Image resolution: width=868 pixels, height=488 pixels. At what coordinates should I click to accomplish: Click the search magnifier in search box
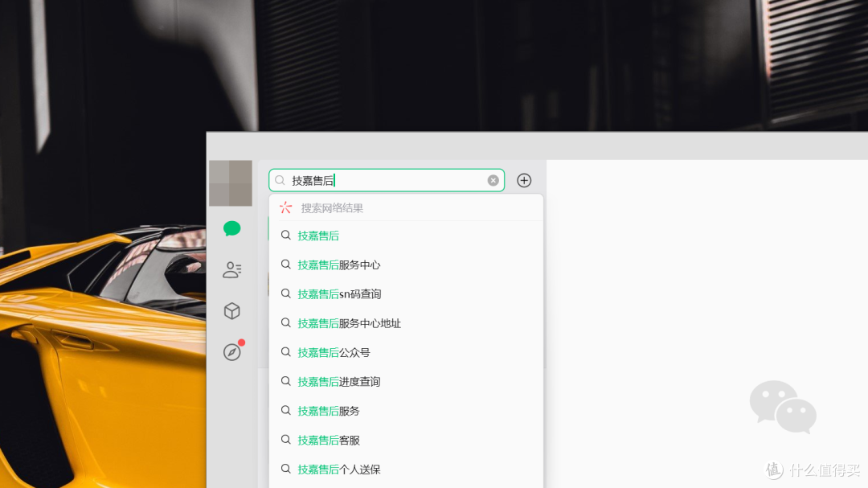[280, 181]
